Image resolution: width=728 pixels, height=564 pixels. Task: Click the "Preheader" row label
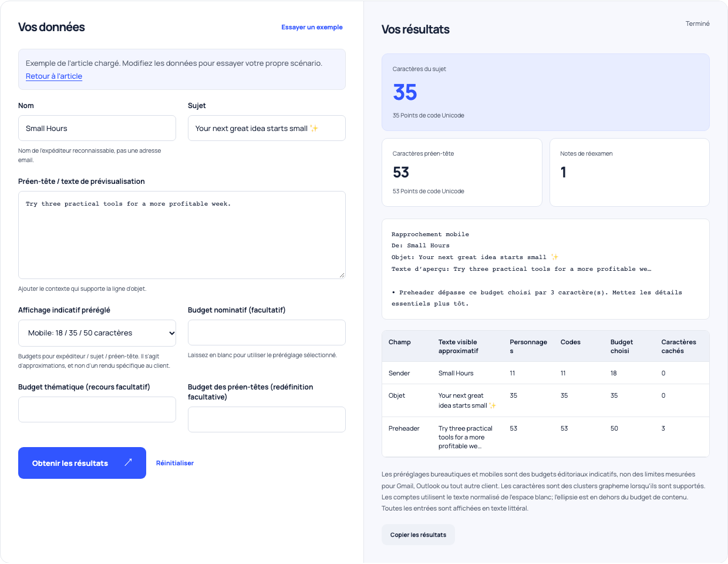[404, 428]
